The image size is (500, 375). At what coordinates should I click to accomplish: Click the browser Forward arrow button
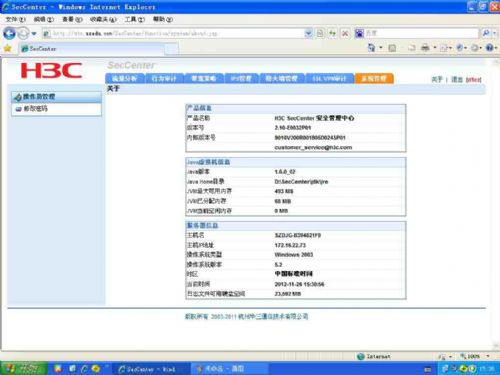tap(23, 33)
